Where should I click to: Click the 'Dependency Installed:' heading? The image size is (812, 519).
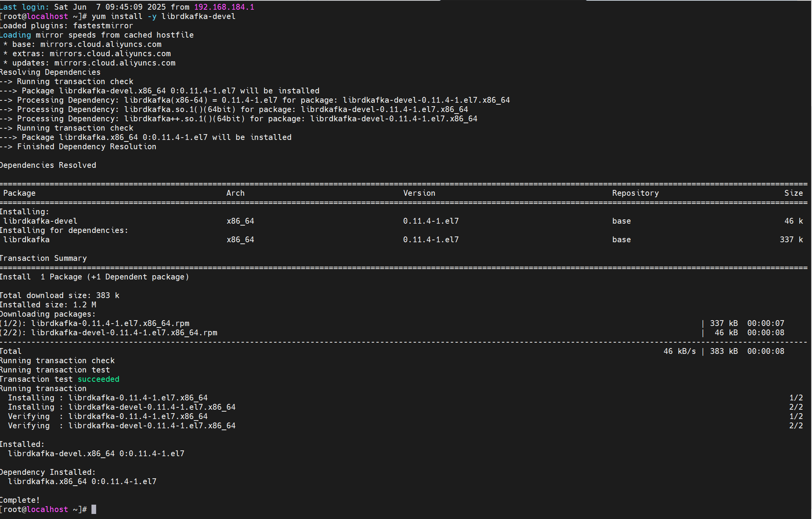coord(48,472)
